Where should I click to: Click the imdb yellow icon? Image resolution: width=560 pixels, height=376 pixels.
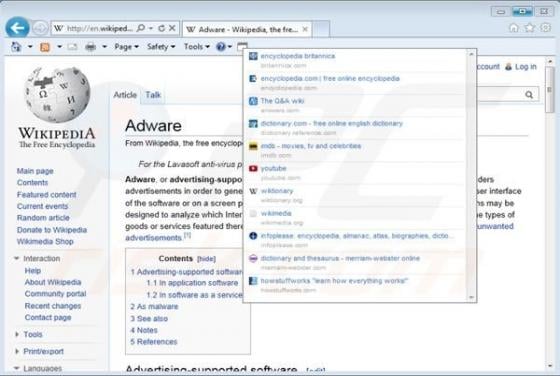point(253,146)
